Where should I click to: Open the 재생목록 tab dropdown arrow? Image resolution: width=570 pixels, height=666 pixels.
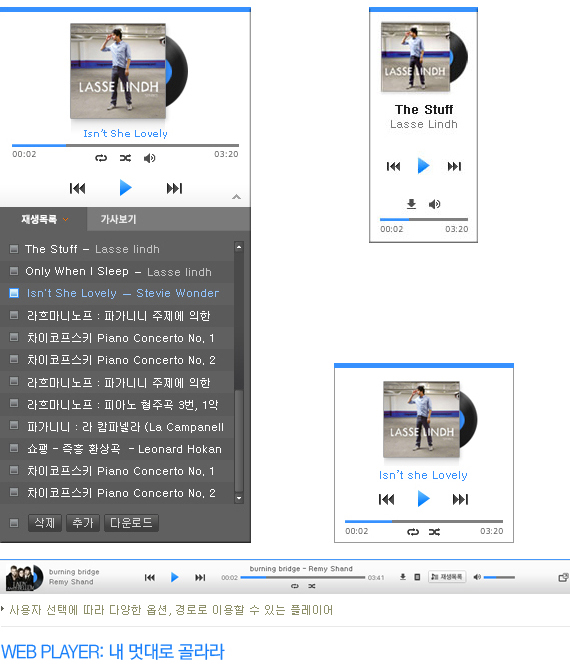point(65,220)
